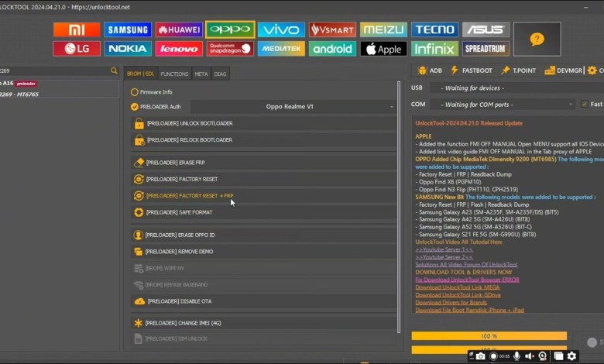Screen dimensions: 604x364
Task: Click the top 100 % progress bar
Action: 489,336
